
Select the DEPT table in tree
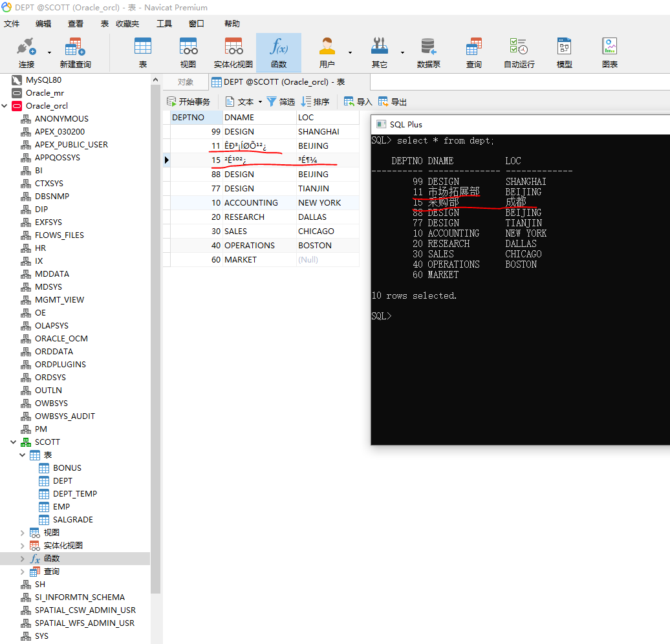click(63, 481)
